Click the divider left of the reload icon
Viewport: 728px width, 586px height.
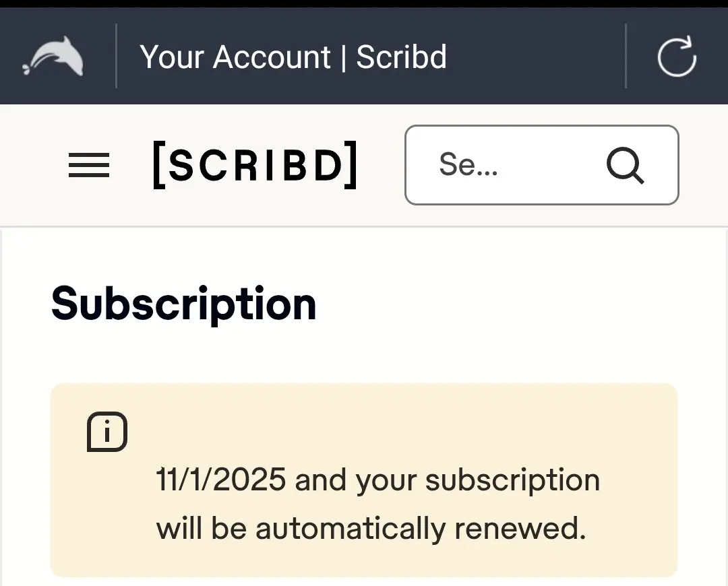[626, 56]
